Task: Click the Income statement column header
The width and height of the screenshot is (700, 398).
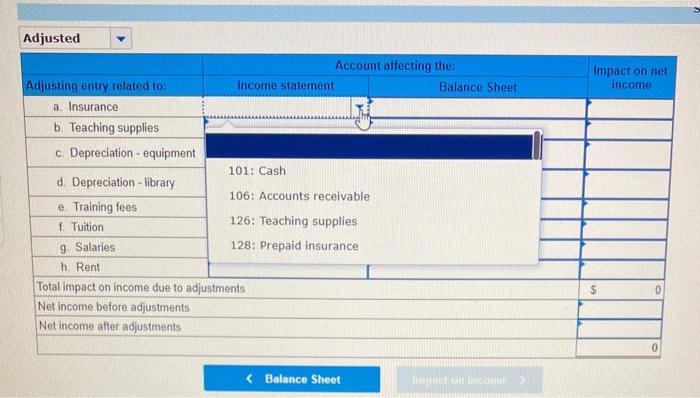Action: [x=286, y=85]
